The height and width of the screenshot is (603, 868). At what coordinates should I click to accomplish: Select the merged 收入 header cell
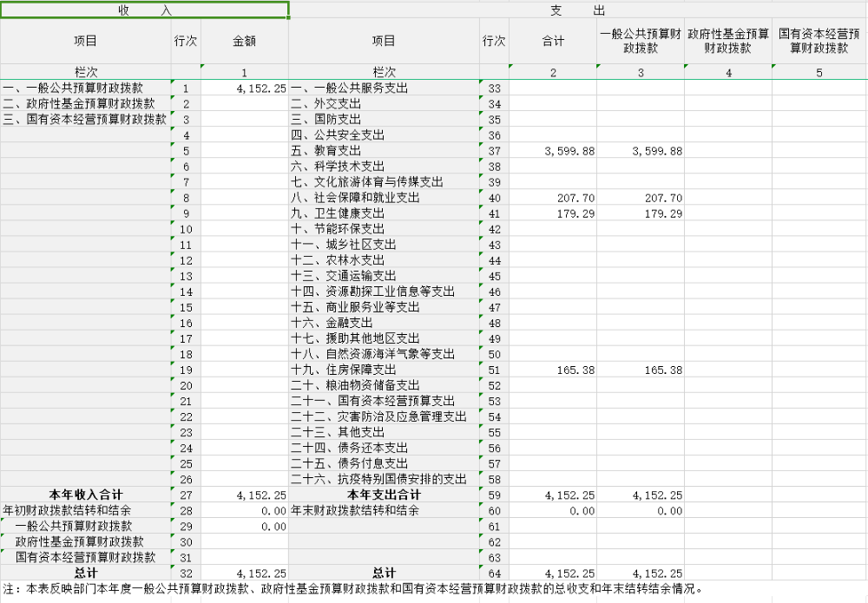coord(144,10)
